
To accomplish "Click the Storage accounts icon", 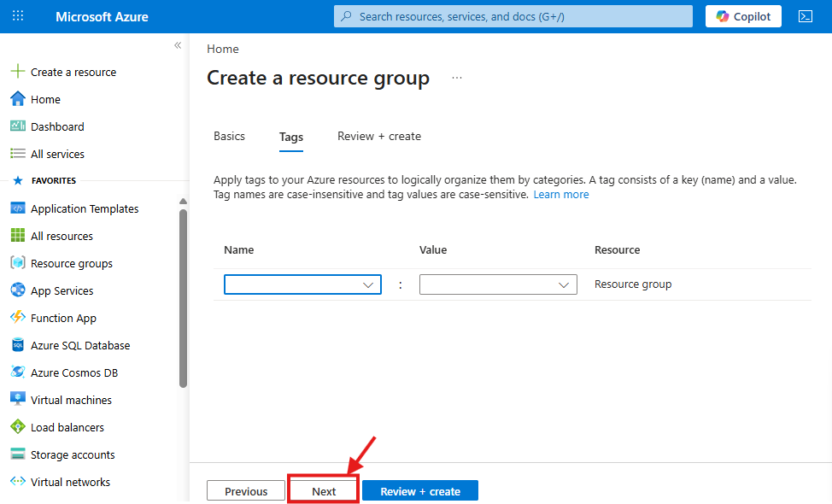I will [17, 454].
